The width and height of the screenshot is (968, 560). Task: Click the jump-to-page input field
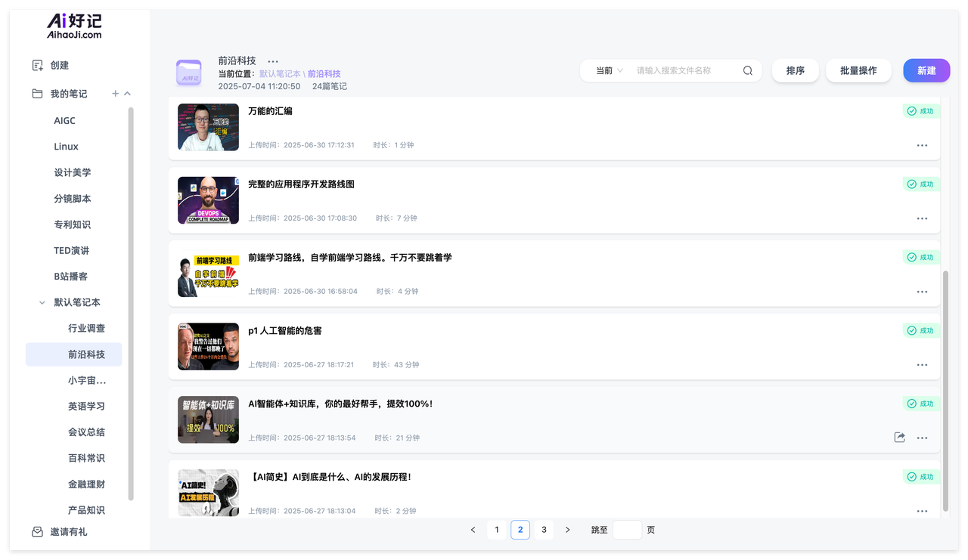[627, 530]
